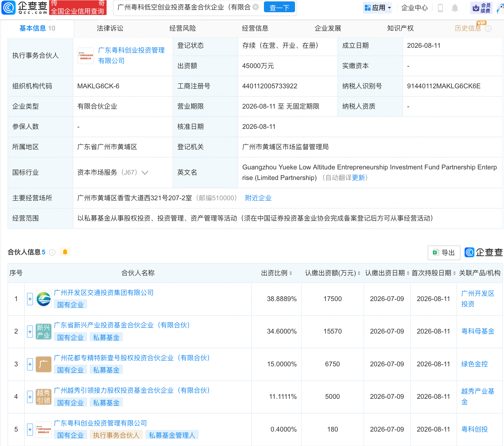
Task: Expand the row for 广州开发区交通投资集团有限公司
Action: (30, 299)
